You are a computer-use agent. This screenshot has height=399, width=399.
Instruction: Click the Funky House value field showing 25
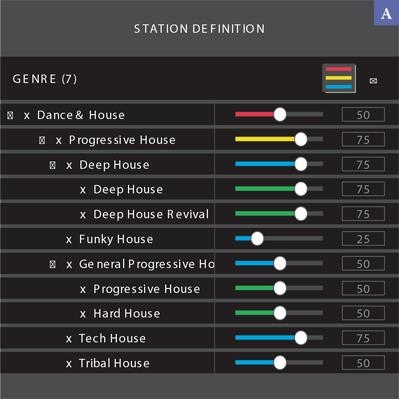click(363, 239)
